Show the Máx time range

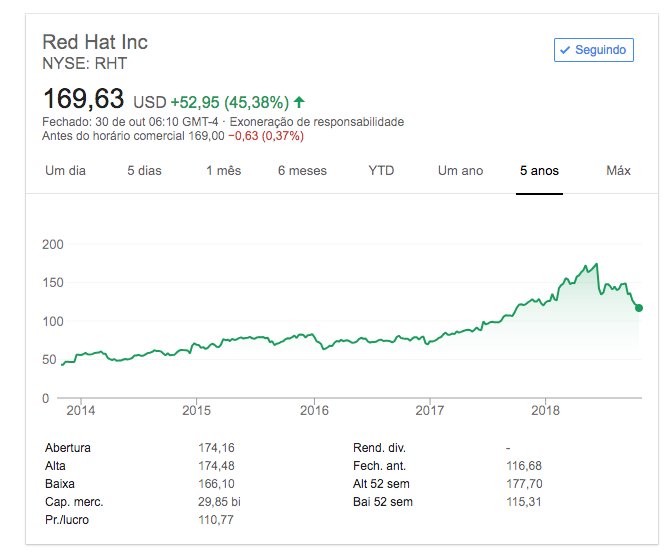(618, 171)
